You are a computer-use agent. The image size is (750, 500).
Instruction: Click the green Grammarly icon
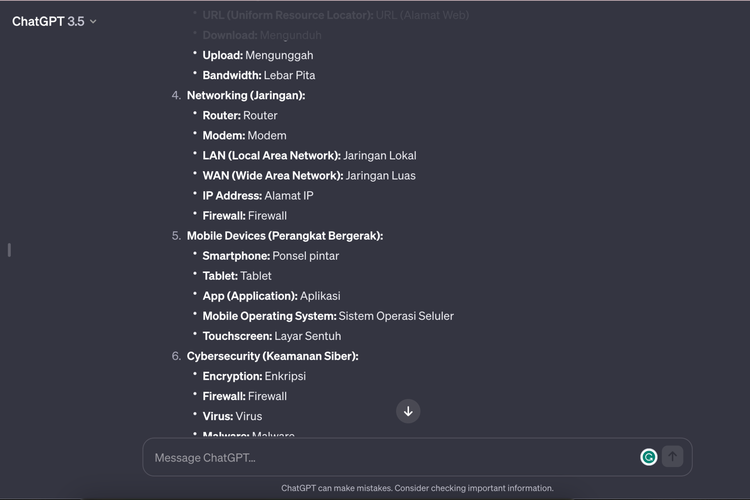649,457
